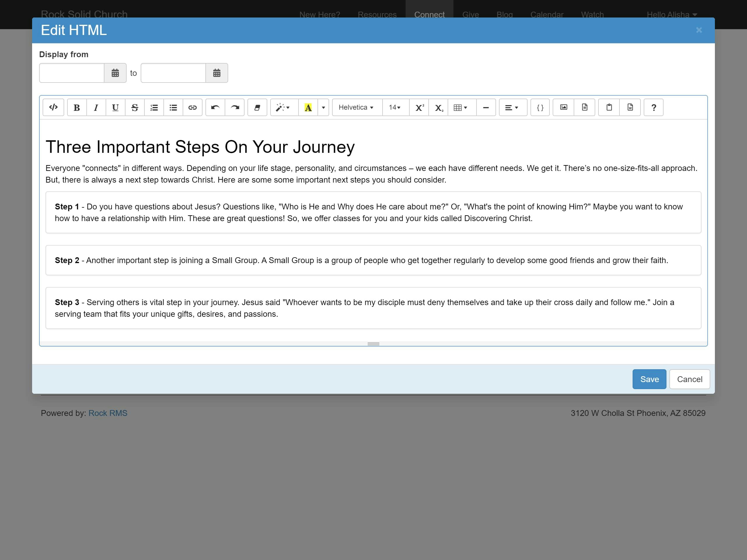The width and height of the screenshot is (747, 560).
Task: Open the Hello Alisha account menu
Action: click(672, 14)
